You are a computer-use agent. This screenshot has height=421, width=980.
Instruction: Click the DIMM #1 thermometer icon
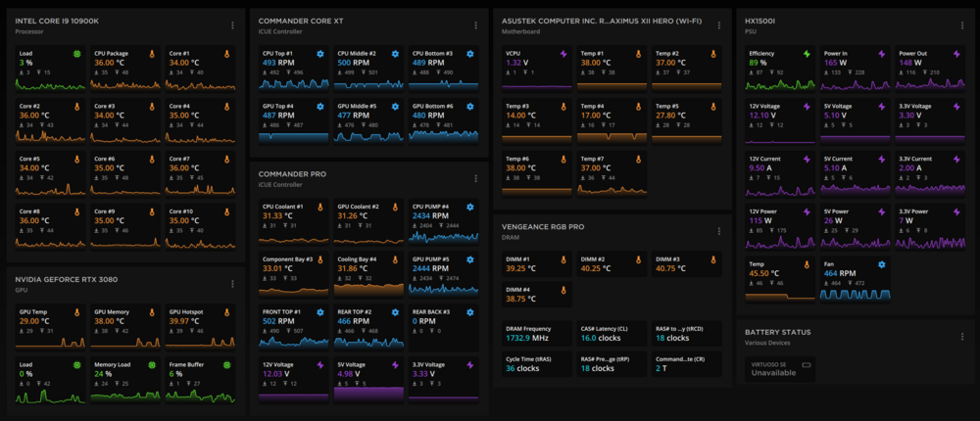[x=563, y=258]
